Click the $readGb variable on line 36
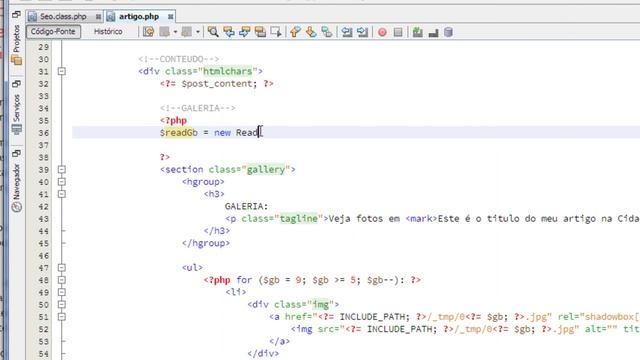This screenshot has height=360, width=640. [x=179, y=133]
